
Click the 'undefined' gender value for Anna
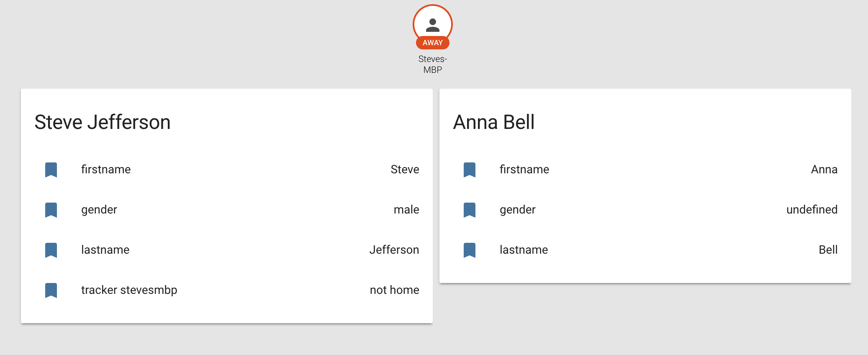[812, 209]
